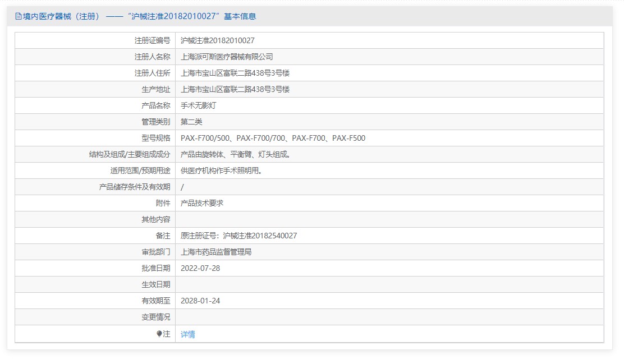Click approval date 2022-07-28
The height and width of the screenshot is (364, 624).
[200, 269]
